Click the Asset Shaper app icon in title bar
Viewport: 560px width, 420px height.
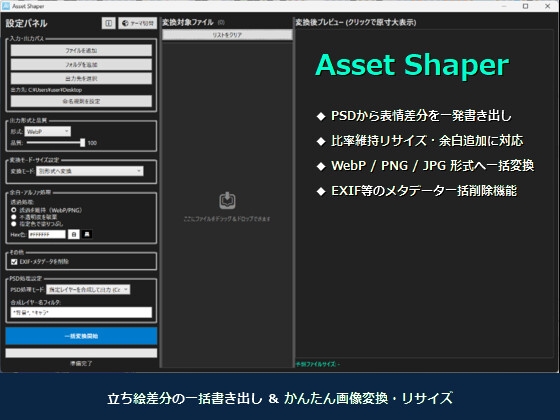6,6
